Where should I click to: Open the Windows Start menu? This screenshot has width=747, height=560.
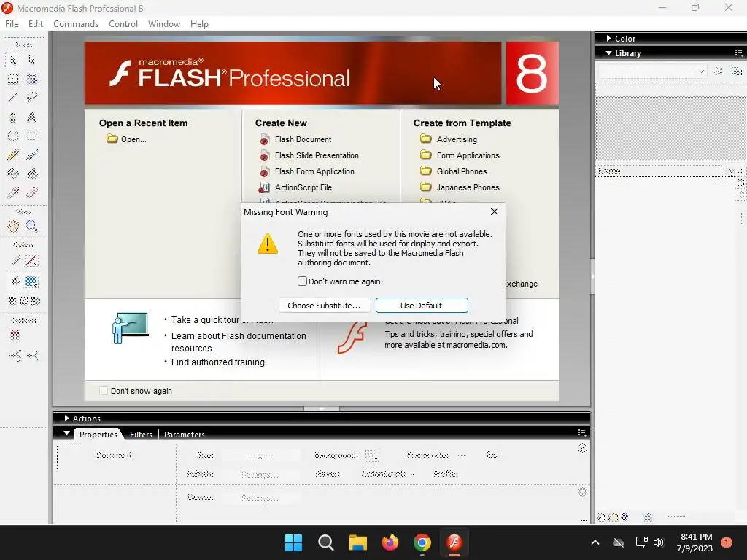(x=293, y=542)
